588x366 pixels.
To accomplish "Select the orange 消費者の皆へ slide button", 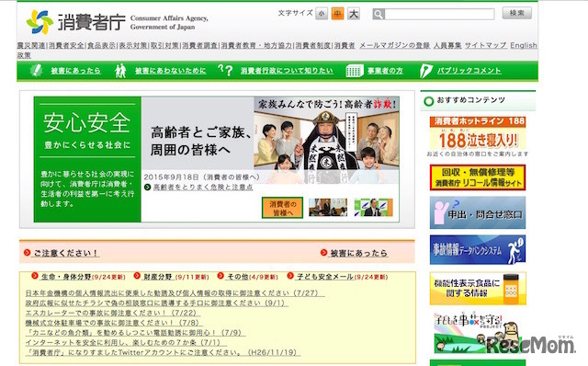I will (x=282, y=208).
